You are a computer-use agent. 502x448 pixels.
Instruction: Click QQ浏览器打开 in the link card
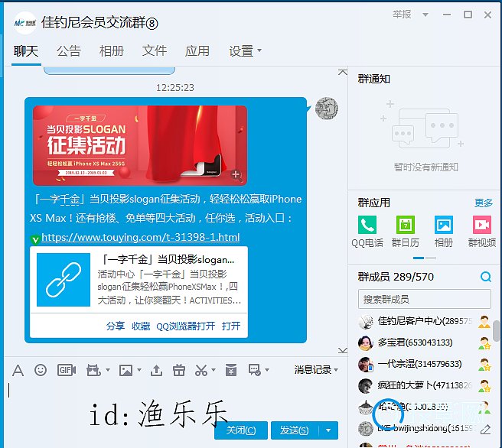pyautogui.click(x=186, y=326)
